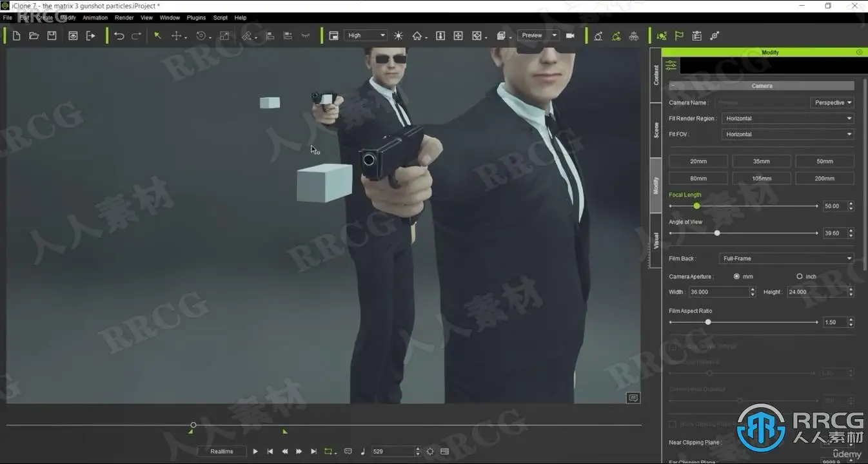Click the Angle of View slider handle

pos(717,233)
